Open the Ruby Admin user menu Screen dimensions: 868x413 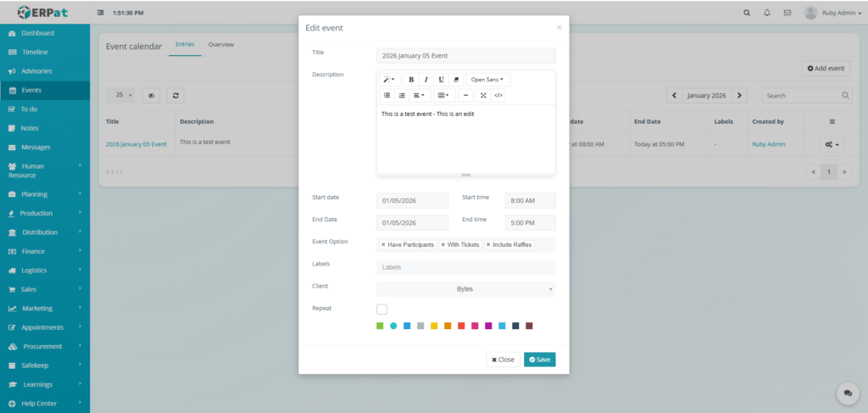833,13
